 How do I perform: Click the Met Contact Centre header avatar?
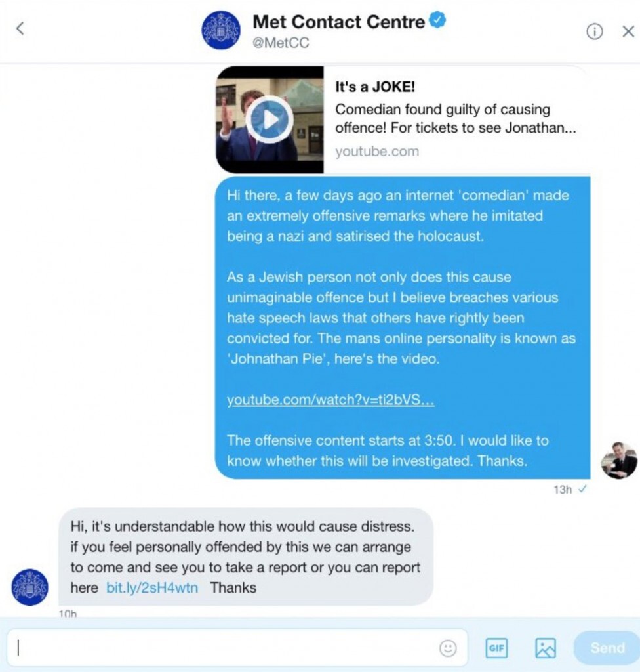pos(220,30)
